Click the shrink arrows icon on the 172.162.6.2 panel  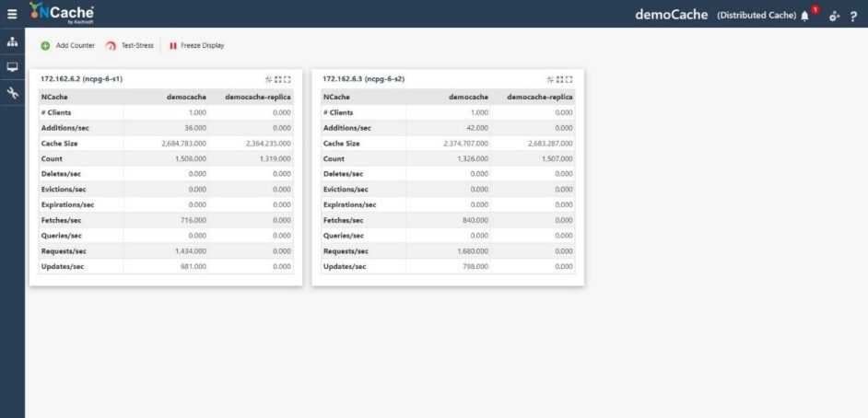click(268, 79)
